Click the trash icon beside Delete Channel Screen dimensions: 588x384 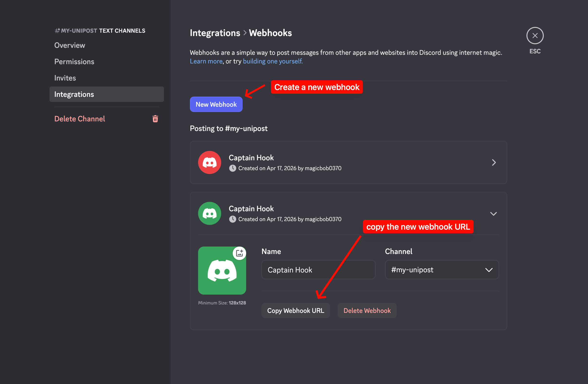pos(155,119)
